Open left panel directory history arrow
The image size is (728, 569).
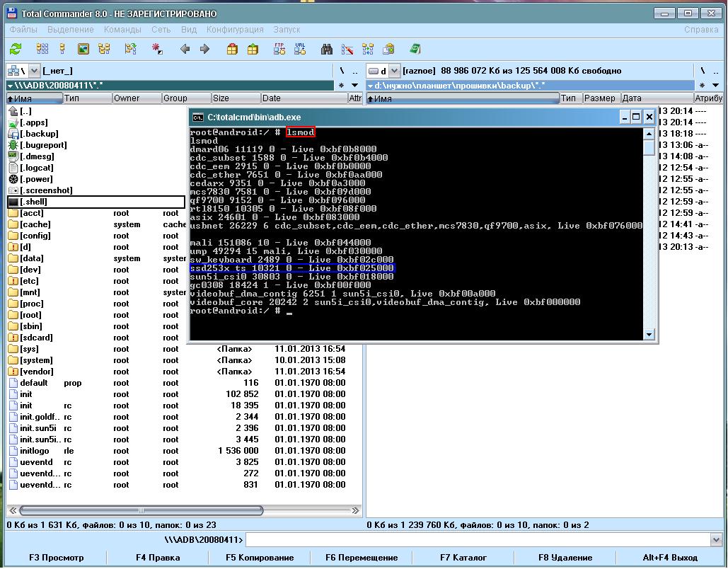355,86
